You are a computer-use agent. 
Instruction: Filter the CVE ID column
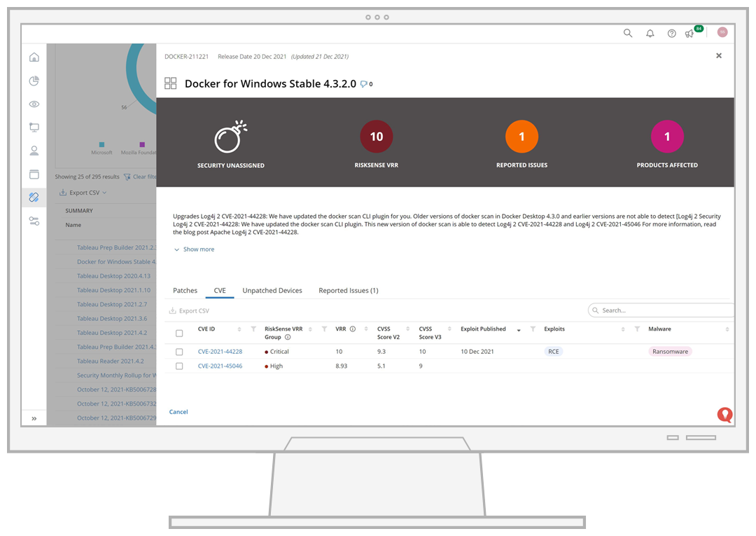pyautogui.click(x=253, y=329)
